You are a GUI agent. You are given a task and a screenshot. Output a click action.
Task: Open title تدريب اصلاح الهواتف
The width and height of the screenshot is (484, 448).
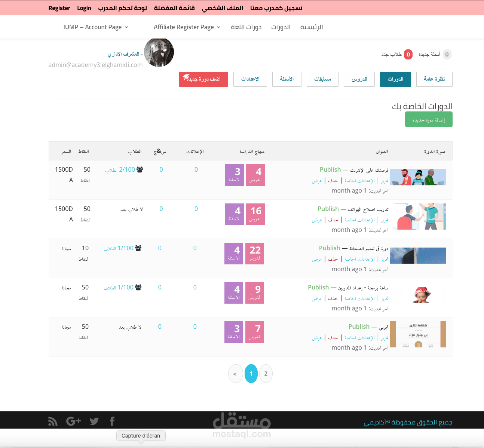pos(368,209)
